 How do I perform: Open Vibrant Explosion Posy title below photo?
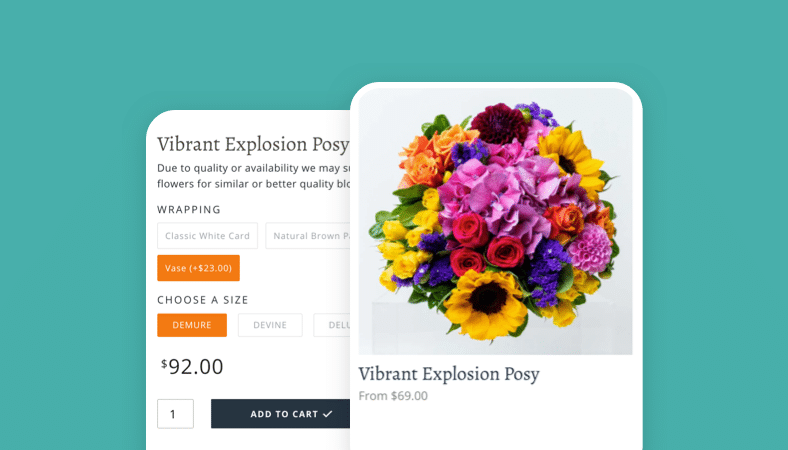(x=448, y=374)
